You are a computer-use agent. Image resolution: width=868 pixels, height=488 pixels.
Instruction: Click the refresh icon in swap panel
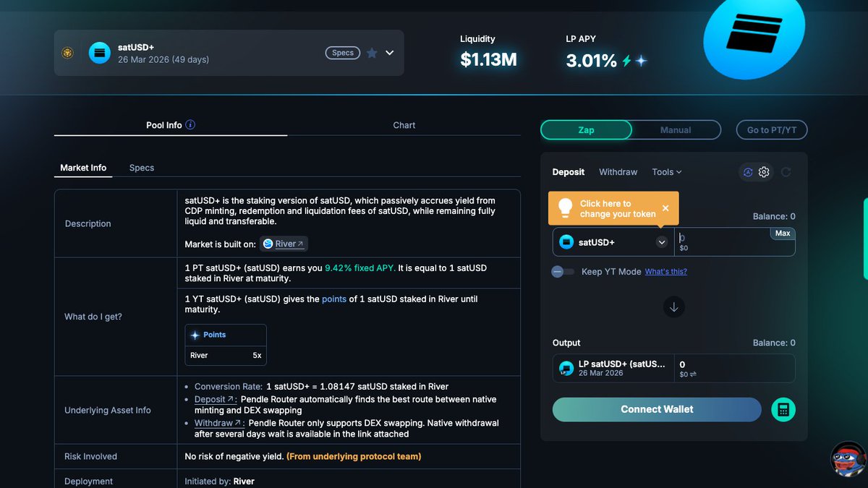(x=786, y=172)
